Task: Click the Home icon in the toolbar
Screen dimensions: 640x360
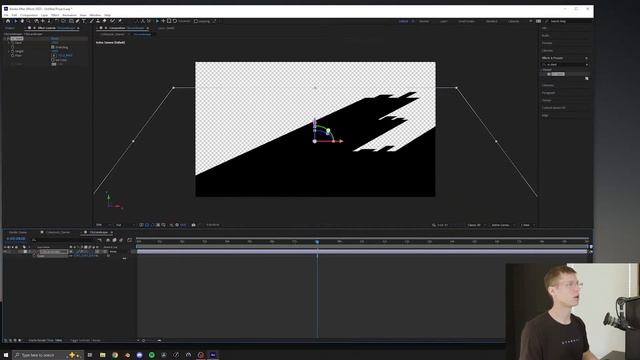Action: pos(8,21)
